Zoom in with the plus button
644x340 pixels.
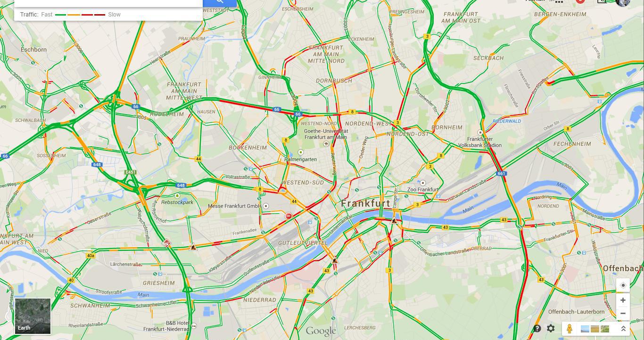pyautogui.click(x=623, y=300)
